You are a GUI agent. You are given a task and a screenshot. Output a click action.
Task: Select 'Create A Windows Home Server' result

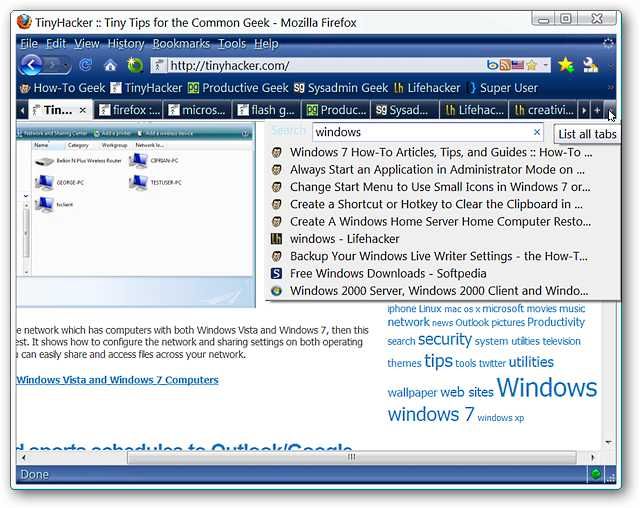click(x=442, y=222)
